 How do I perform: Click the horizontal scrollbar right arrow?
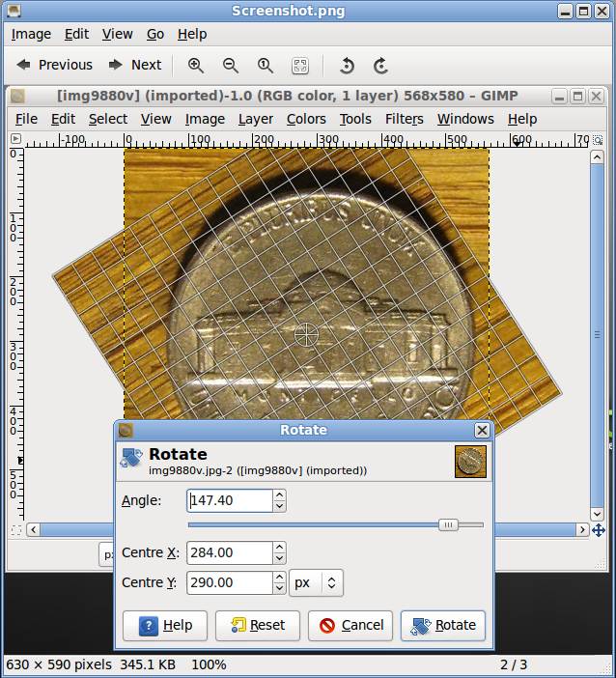click(582, 529)
